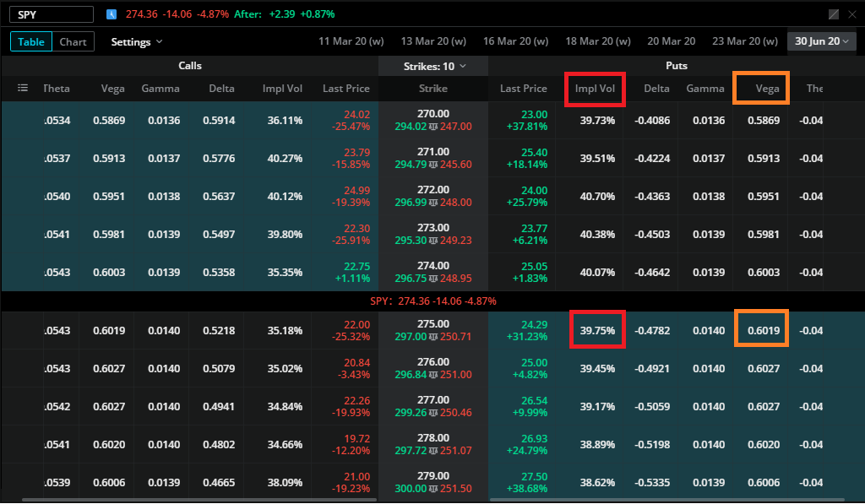This screenshot has height=504, width=865.
Task: Click call last price 20.84
Action: pos(356,363)
